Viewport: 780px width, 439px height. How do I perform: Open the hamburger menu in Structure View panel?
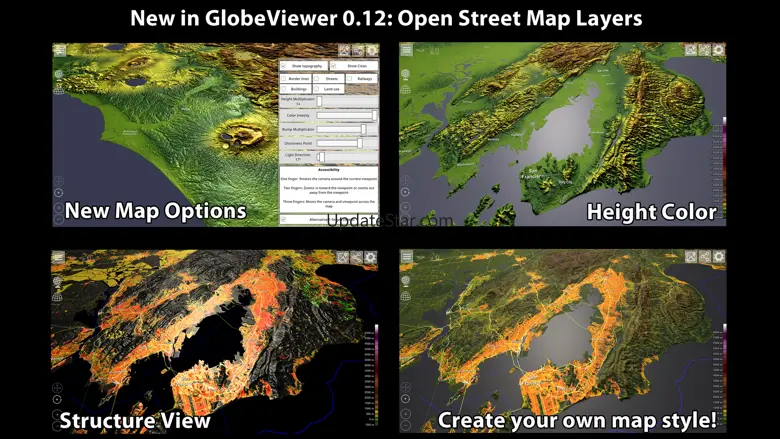(x=59, y=257)
